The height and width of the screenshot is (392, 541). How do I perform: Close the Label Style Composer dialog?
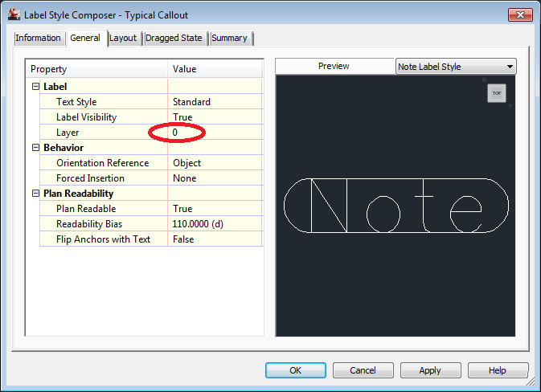click(518, 14)
